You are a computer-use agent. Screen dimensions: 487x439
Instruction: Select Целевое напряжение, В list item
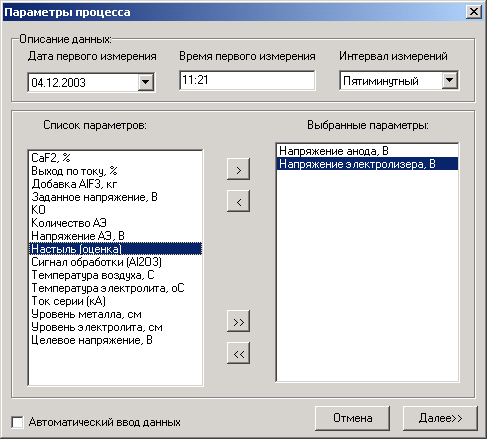pos(115,340)
